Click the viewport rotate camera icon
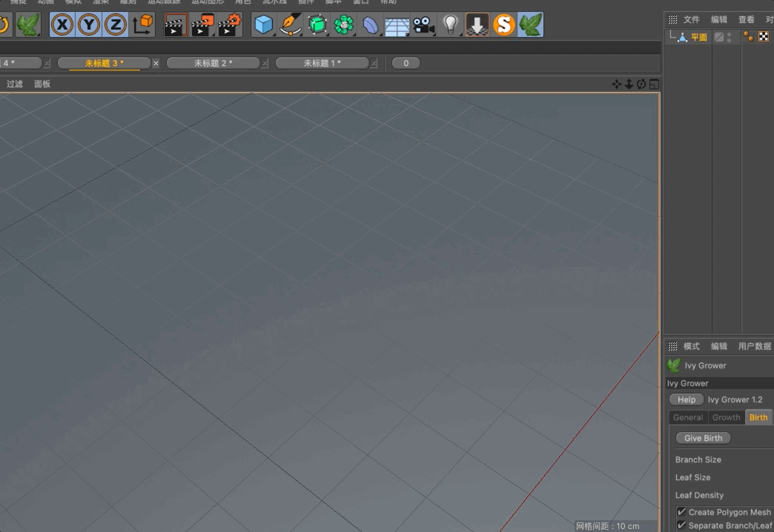Viewport: 774px width, 532px height. coord(641,84)
